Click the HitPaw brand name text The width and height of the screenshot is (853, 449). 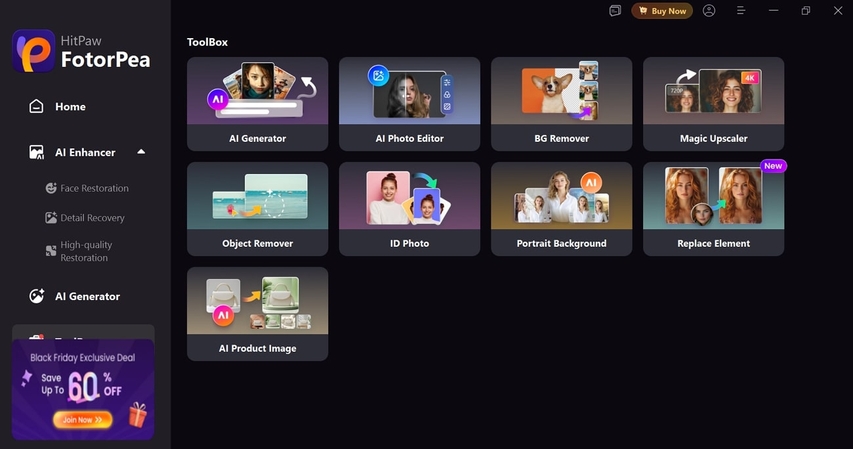81,41
